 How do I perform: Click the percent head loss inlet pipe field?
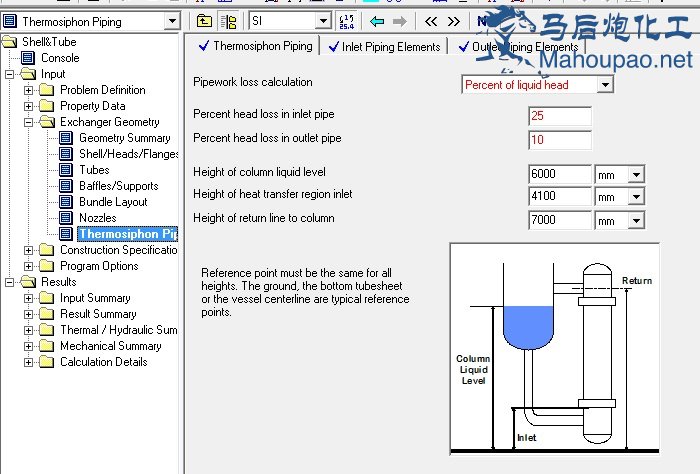tap(559, 116)
